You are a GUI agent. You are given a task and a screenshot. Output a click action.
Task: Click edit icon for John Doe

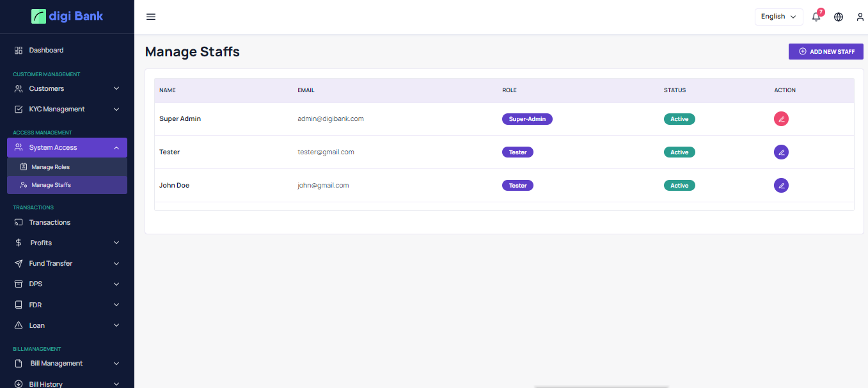click(x=781, y=186)
